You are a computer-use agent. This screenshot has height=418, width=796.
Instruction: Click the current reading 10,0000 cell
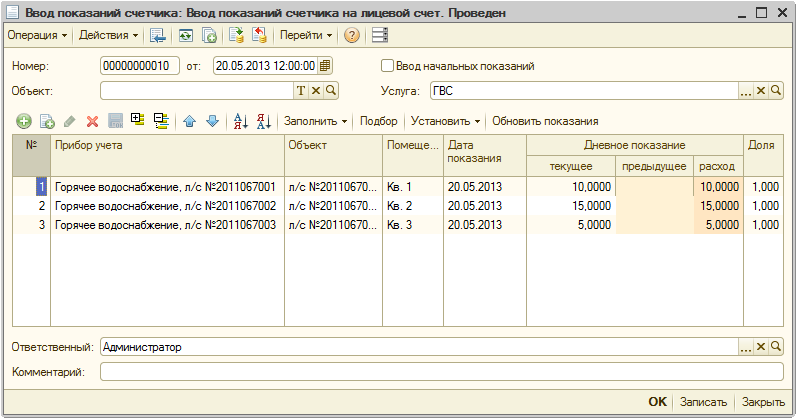571,187
